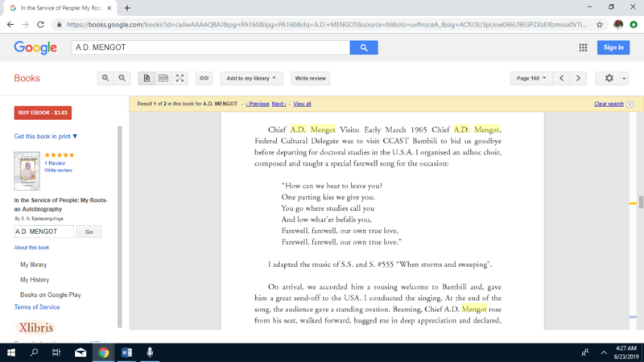The width and height of the screenshot is (644, 362).
Task: Click the taskbar clock and date
Action: (626, 352)
